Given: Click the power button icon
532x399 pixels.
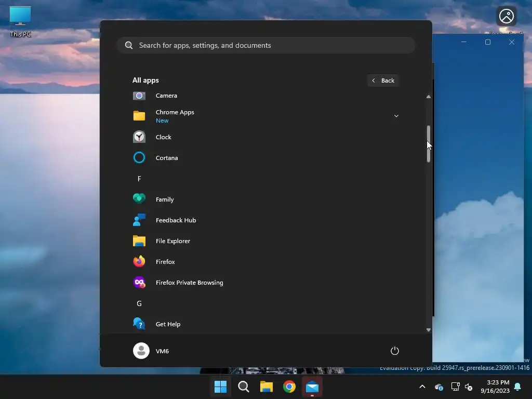Looking at the screenshot, I should coord(395,351).
